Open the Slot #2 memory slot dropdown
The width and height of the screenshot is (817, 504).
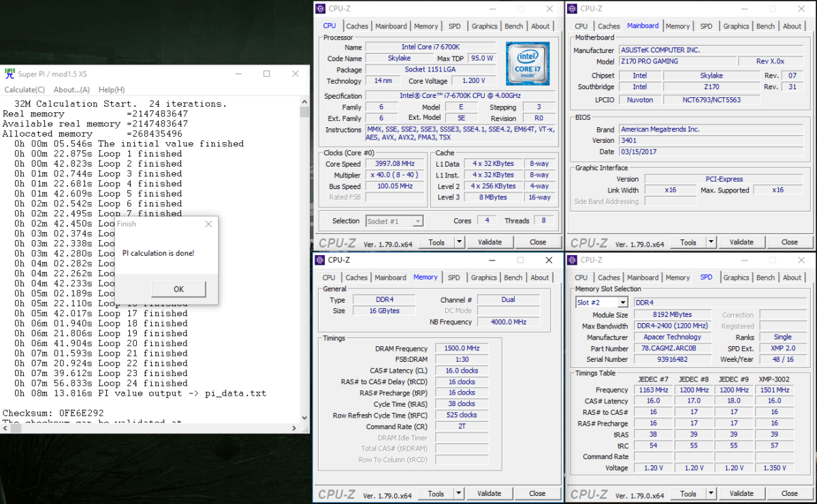pyautogui.click(x=603, y=303)
